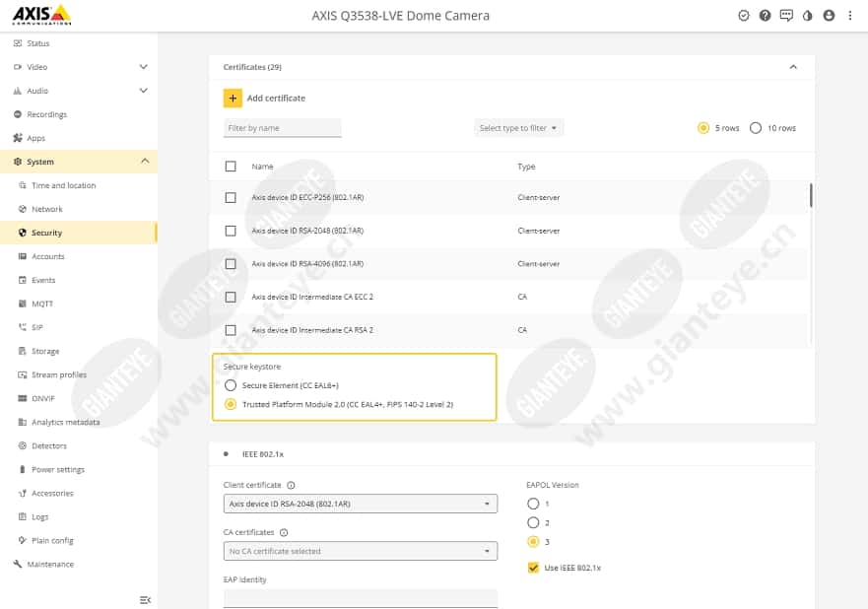Collapse the sidebar menu icon at bottom
This screenshot has height=609, width=868.
[145, 600]
